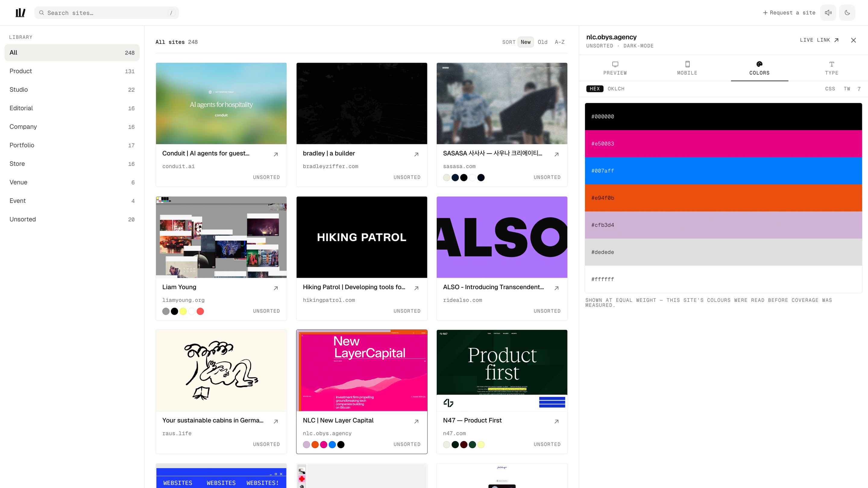Screen dimensions: 868x488
Task: Switch to the PREVIEW tab
Action: coord(615,68)
